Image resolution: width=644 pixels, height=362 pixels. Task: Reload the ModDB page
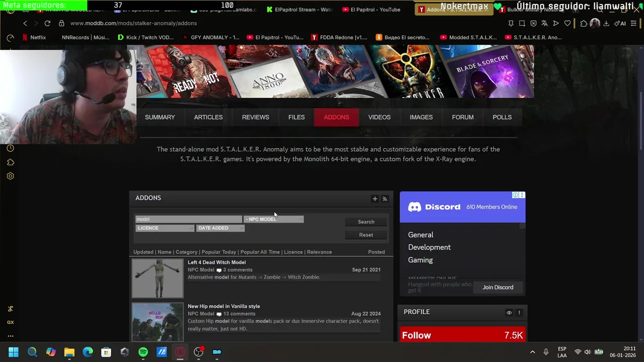coord(47,23)
